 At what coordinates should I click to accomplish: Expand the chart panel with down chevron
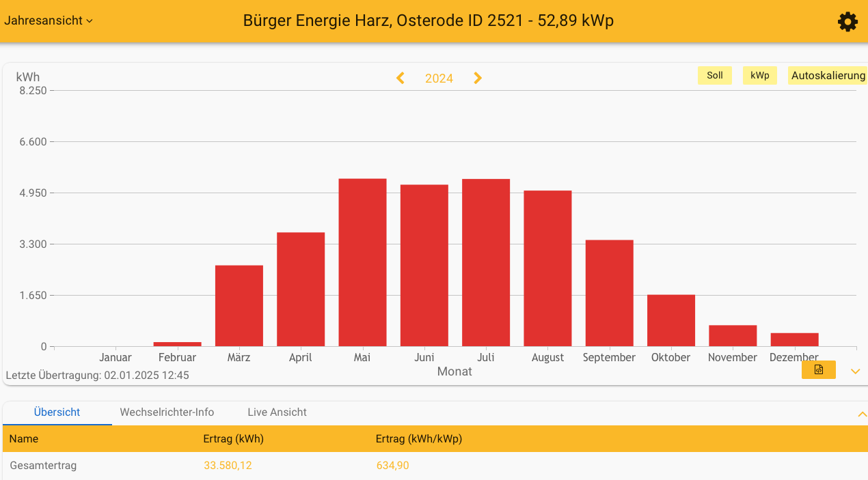855,371
